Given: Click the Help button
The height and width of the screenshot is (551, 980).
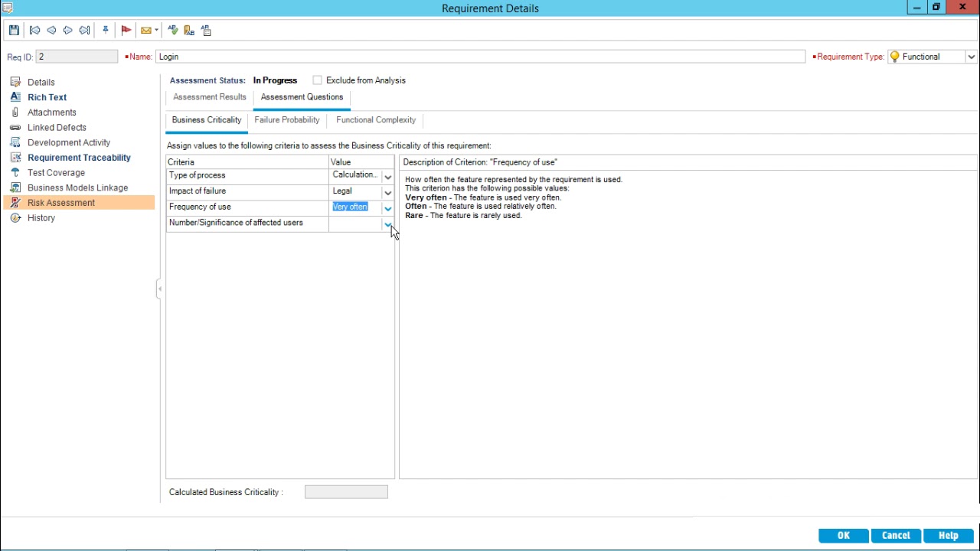Looking at the screenshot, I should click(949, 536).
